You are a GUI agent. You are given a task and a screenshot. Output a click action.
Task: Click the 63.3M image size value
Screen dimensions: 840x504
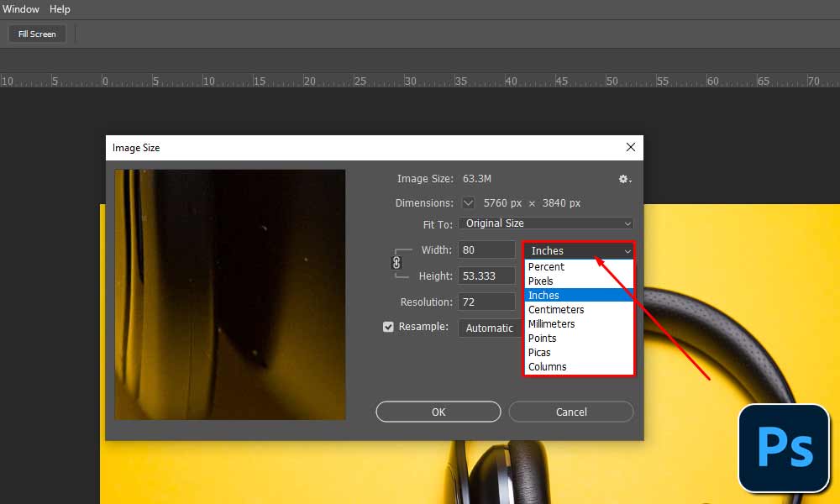477,179
